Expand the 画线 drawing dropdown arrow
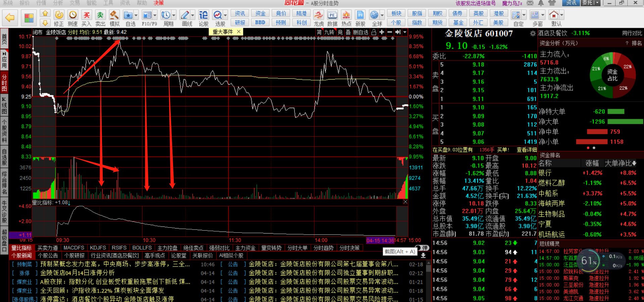Image resolution: width=644 pixels, height=302 pixels. pyautogui.click(x=193, y=15)
